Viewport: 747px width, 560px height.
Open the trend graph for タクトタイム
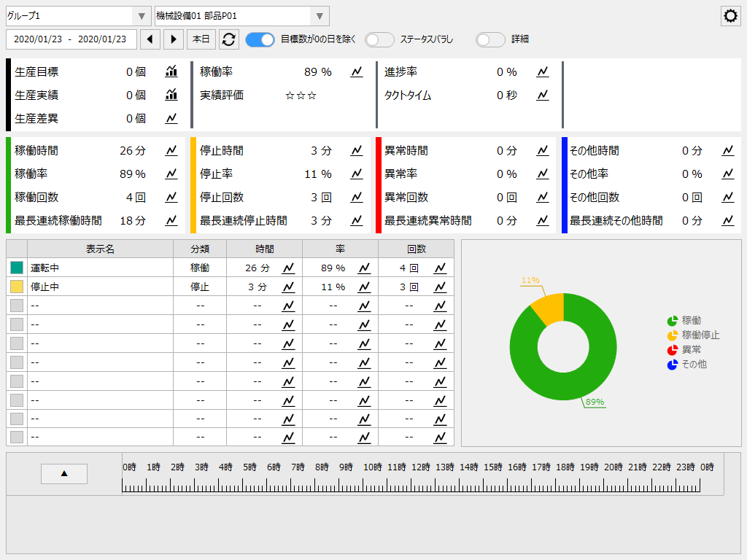point(542,96)
